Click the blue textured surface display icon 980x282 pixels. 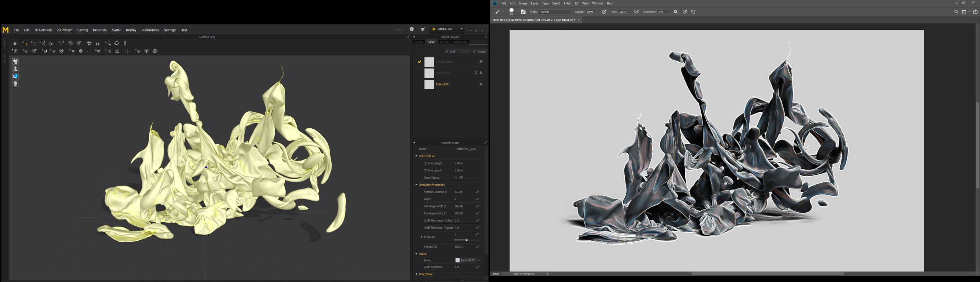pos(15,76)
